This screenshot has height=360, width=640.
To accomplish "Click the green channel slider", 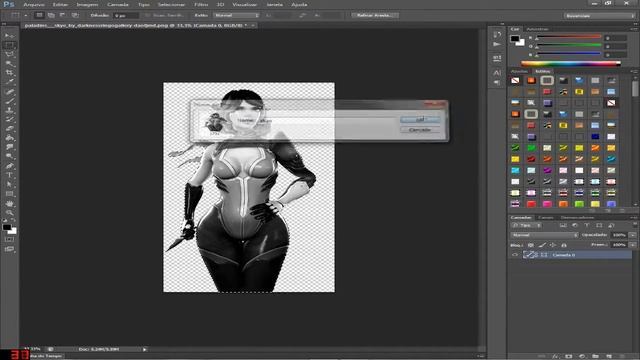I will [569, 46].
